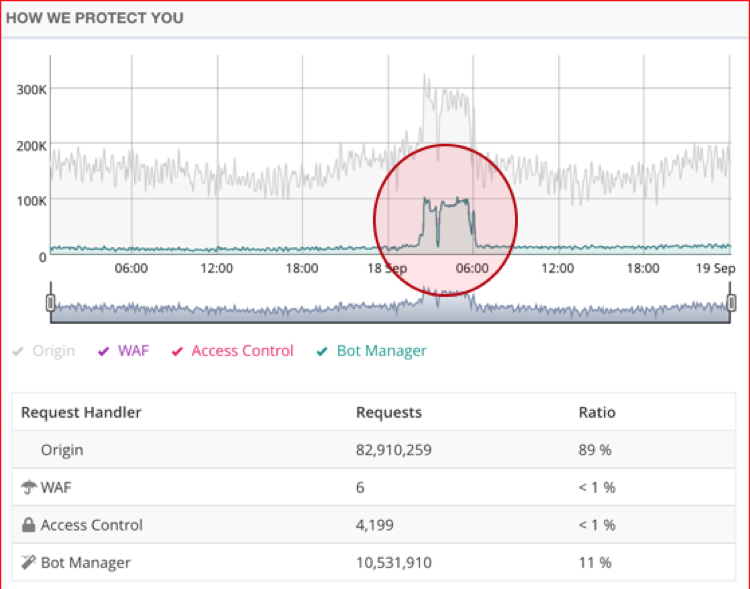
Task: Click the Requests column header
Action: click(x=389, y=412)
